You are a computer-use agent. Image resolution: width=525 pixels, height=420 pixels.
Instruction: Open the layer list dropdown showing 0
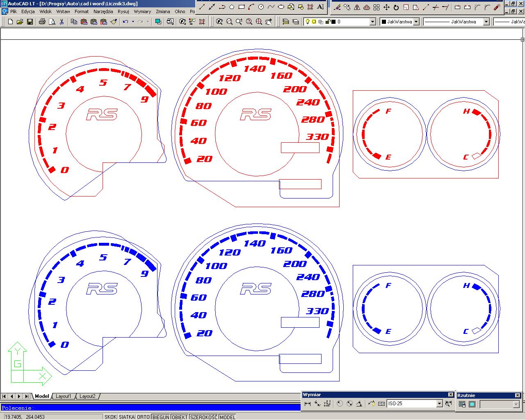[x=372, y=22]
